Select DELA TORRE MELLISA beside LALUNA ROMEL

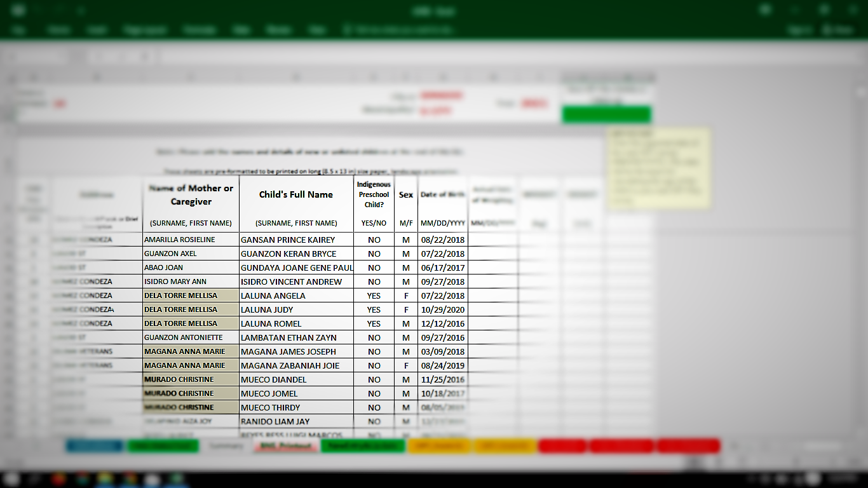(x=191, y=323)
